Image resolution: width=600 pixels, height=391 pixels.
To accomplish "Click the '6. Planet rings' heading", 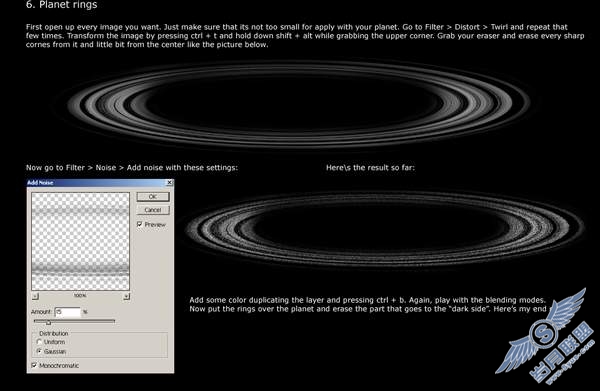I will coord(62,5).
